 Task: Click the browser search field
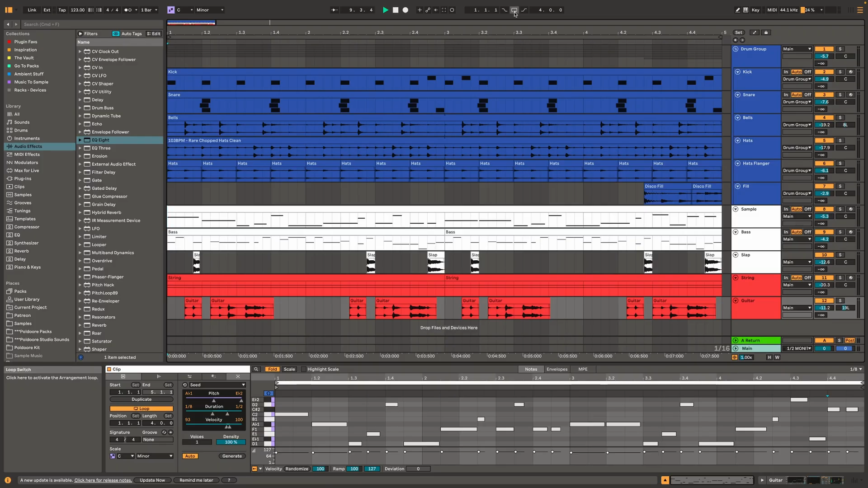point(90,24)
